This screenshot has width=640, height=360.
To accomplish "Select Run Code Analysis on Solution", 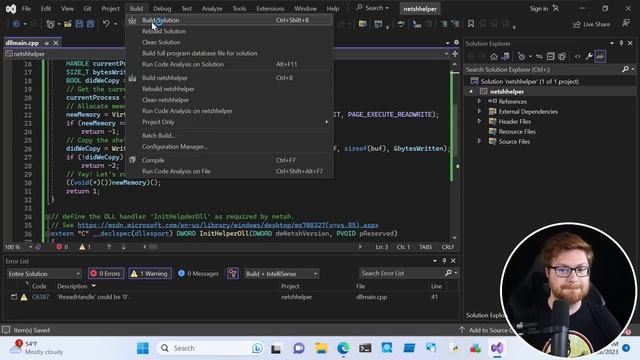I will [229, 64].
